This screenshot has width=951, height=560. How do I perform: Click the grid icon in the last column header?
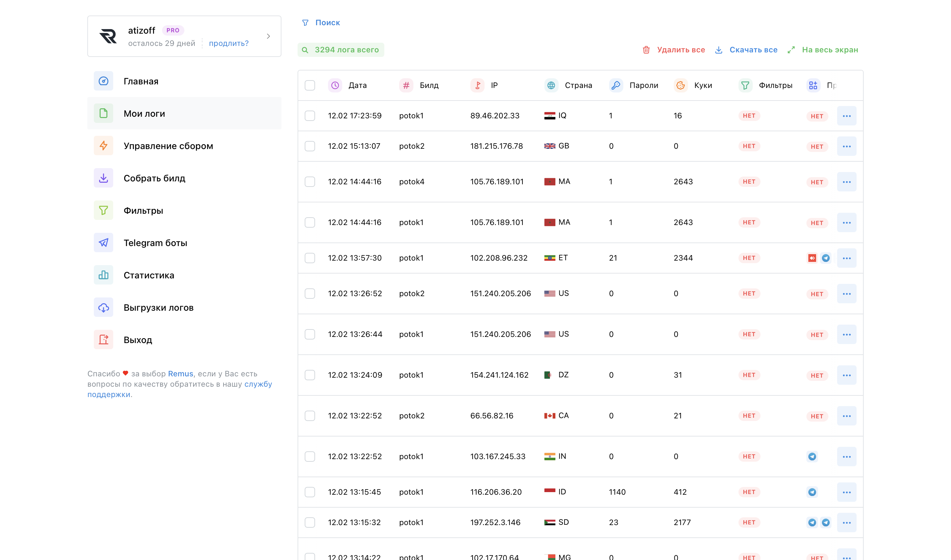(x=813, y=85)
